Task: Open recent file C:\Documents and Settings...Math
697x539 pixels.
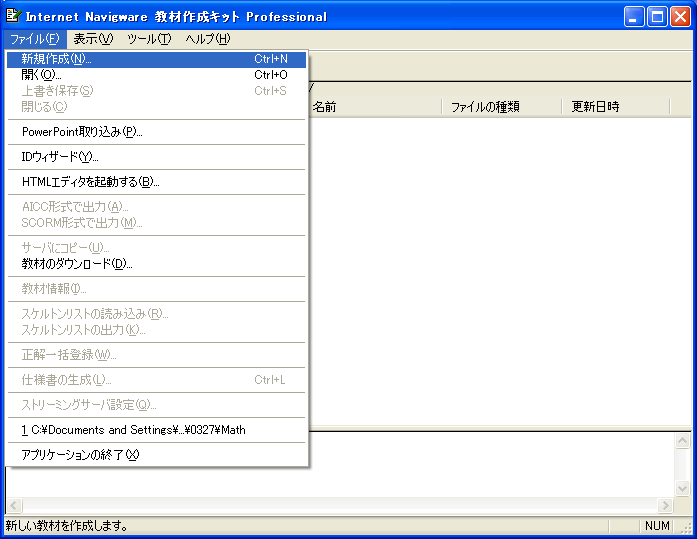Action: pos(156,430)
